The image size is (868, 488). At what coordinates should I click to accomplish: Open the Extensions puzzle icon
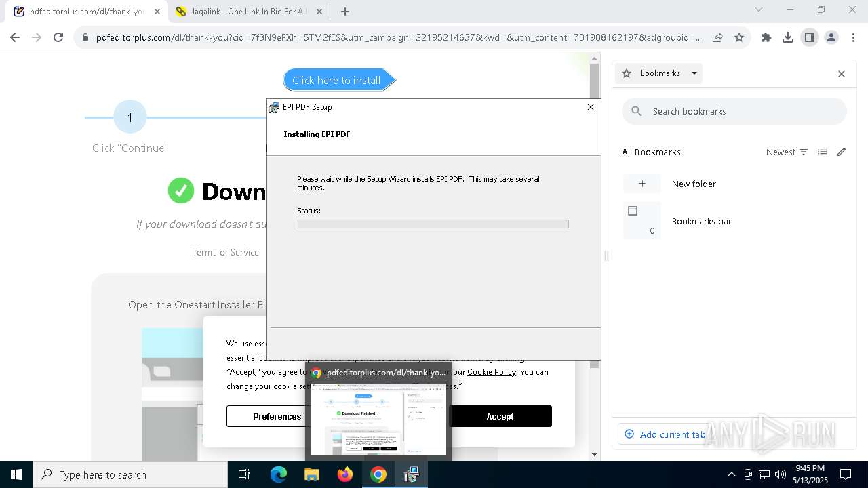pos(766,38)
